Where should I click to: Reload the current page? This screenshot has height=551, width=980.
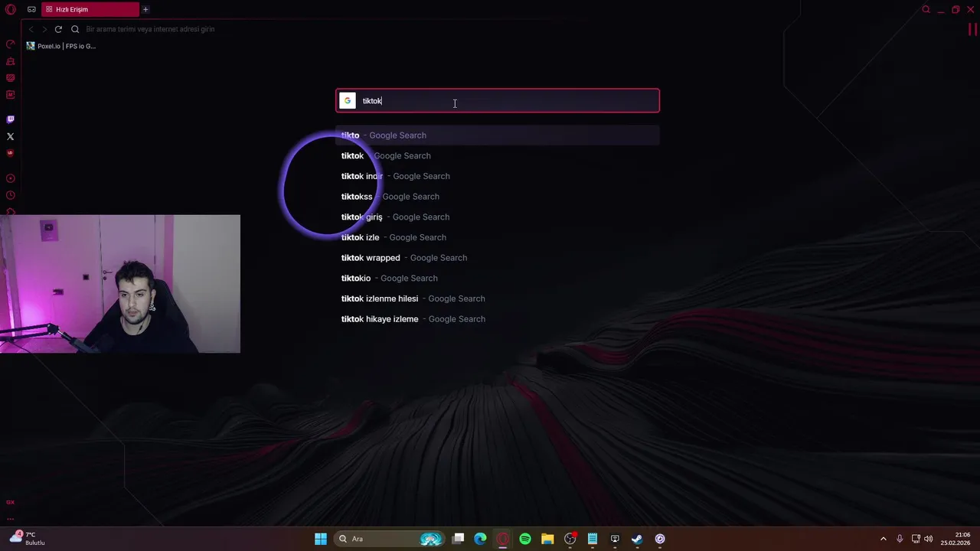coord(58,29)
